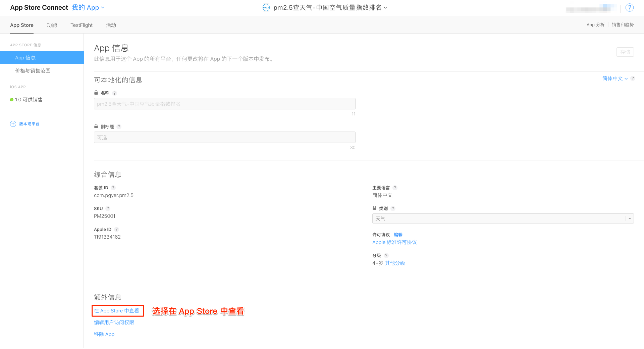Click the pm2.5 app icon in header
The width and height of the screenshot is (644, 349).
pyautogui.click(x=266, y=8)
